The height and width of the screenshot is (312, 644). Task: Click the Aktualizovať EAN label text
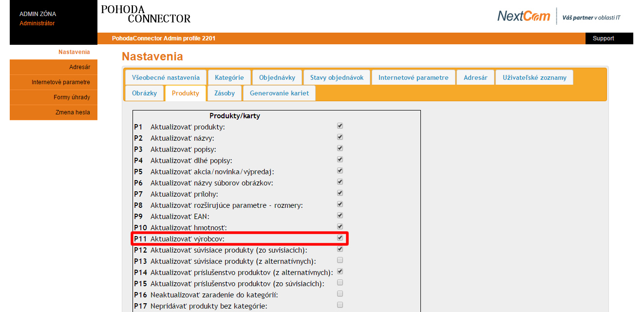coord(180,216)
